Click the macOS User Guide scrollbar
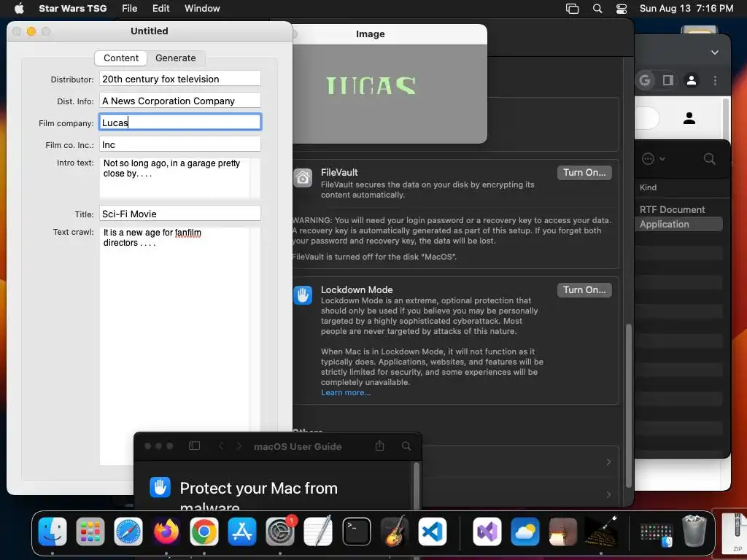747x560 pixels. tap(417, 486)
